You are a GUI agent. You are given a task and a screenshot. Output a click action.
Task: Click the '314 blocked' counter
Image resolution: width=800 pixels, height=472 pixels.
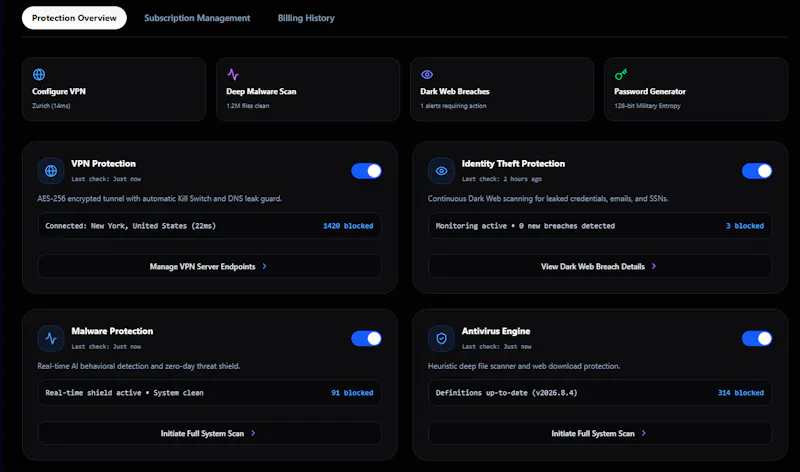(x=741, y=393)
